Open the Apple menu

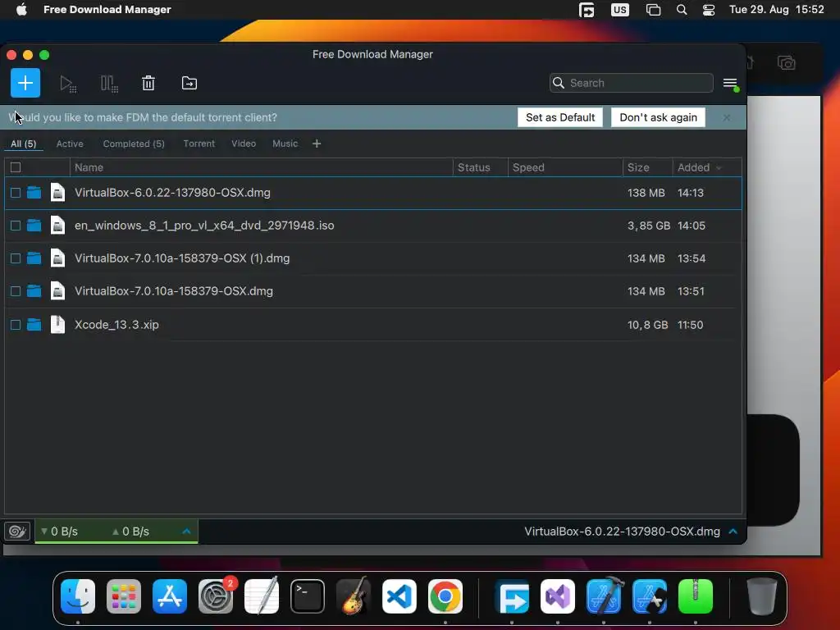21,10
